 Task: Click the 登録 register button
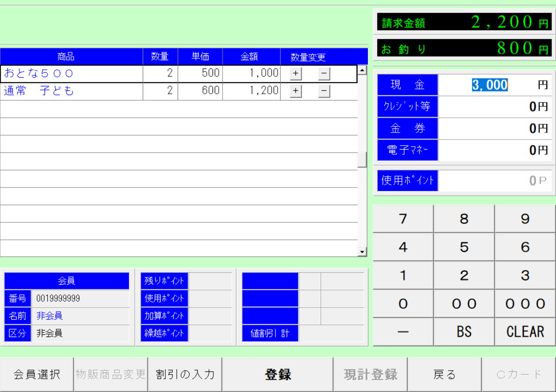pyautogui.click(x=278, y=375)
